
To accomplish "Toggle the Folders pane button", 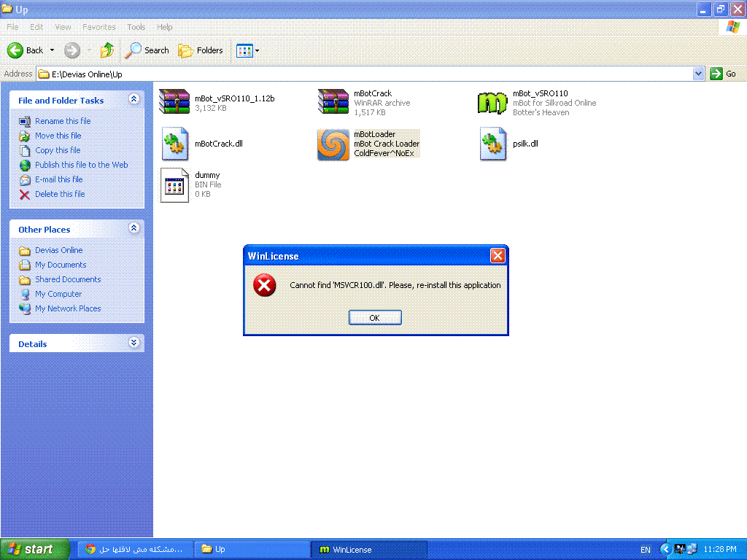I will click(x=200, y=50).
